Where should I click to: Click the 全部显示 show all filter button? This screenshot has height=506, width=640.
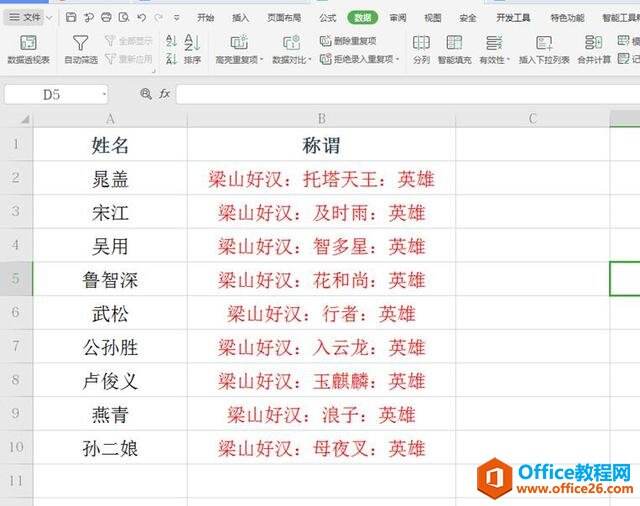(129, 41)
